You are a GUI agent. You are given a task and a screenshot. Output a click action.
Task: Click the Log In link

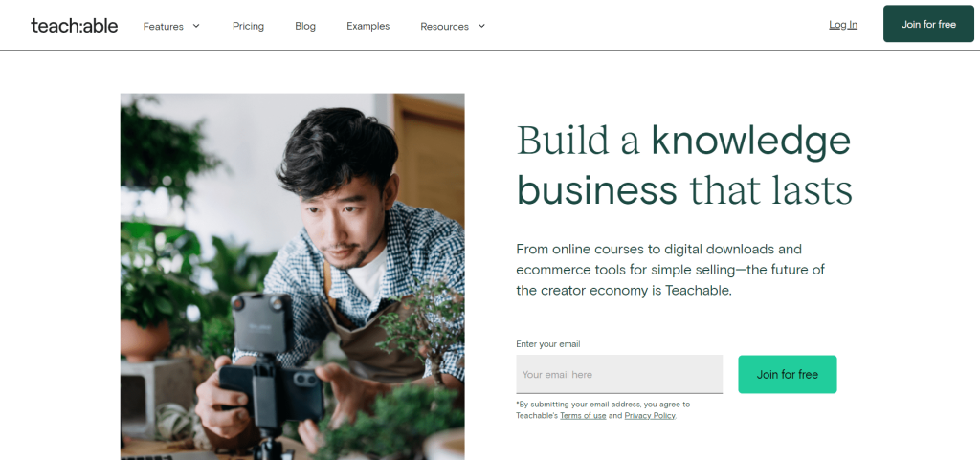[x=843, y=25]
